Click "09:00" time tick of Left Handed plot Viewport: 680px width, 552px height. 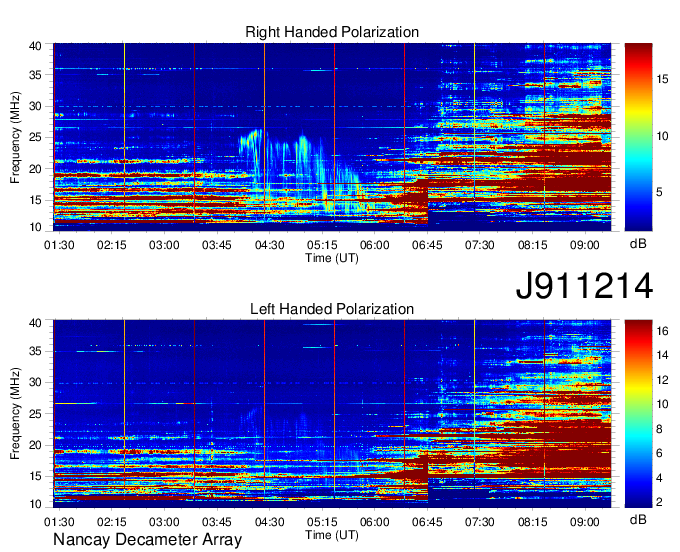click(x=585, y=522)
